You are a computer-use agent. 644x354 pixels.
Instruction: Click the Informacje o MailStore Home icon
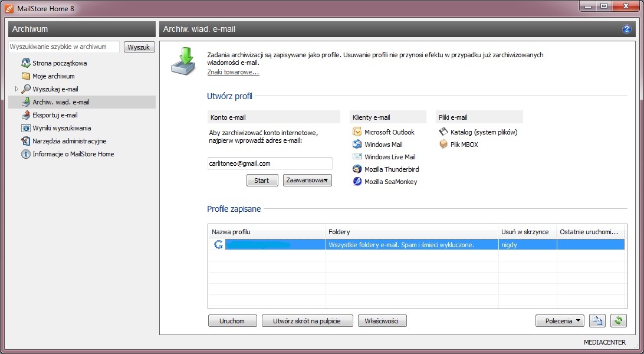26,154
